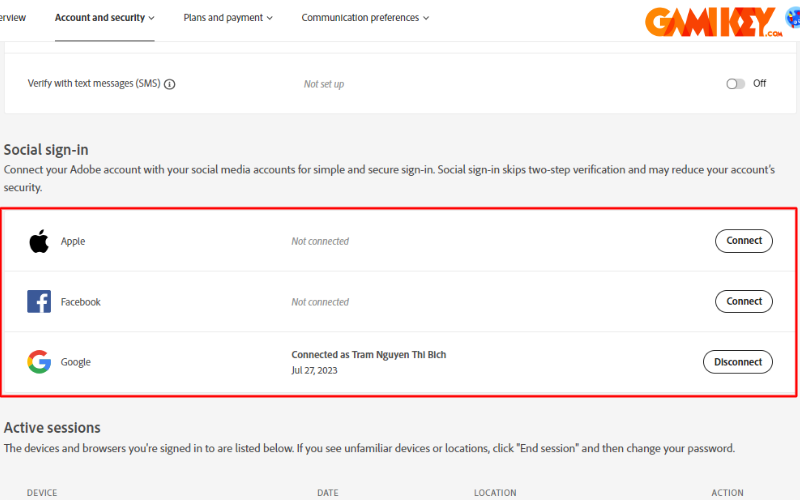Expand the Communication preferences chevron
This screenshot has height=500, width=800.
[427, 18]
